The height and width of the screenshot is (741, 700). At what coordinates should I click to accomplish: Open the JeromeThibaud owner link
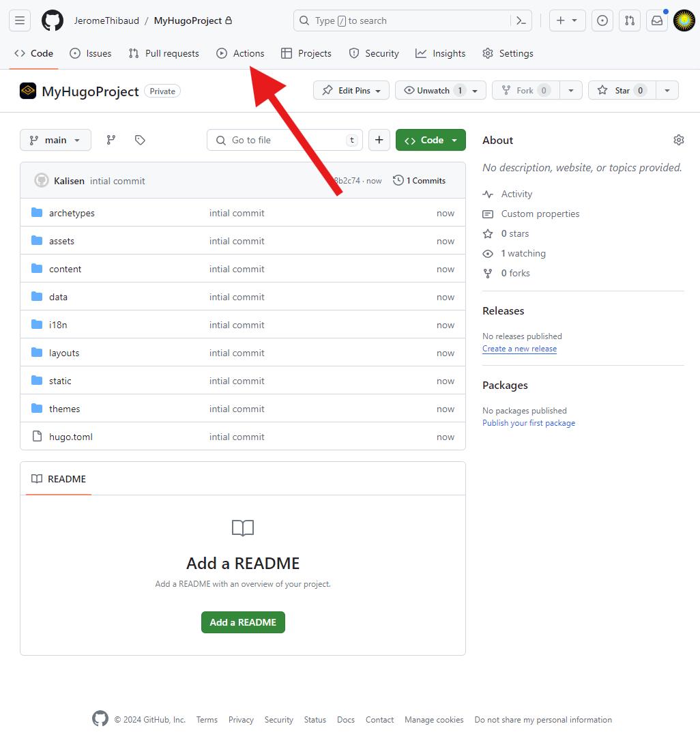pyautogui.click(x=106, y=20)
